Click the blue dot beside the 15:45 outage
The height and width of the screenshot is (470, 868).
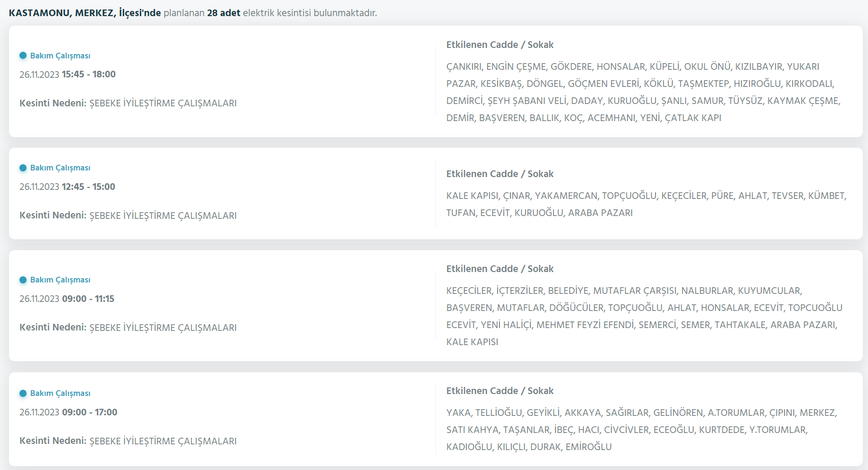(23, 56)
